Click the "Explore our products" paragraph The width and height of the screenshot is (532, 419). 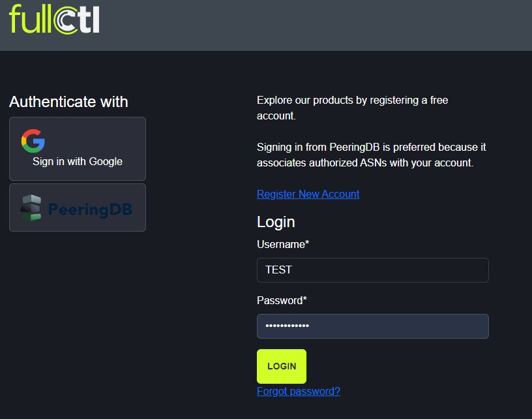point(352,108)
